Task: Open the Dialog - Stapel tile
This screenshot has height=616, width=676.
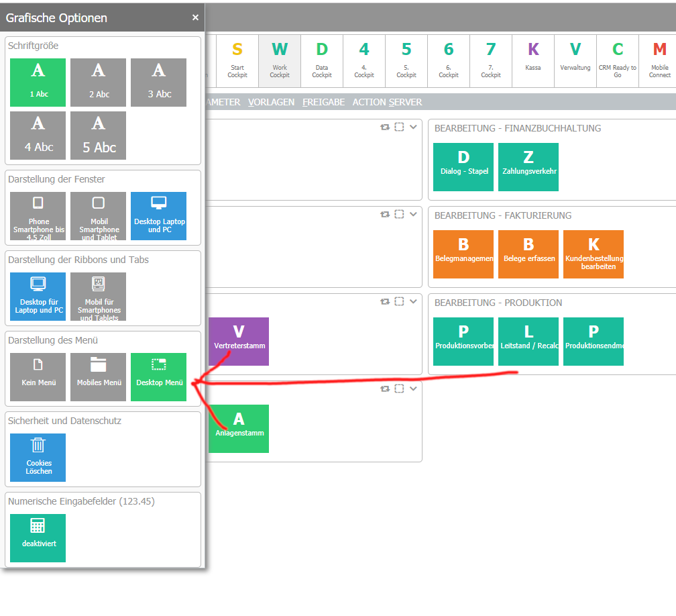Action: (463, 167)
